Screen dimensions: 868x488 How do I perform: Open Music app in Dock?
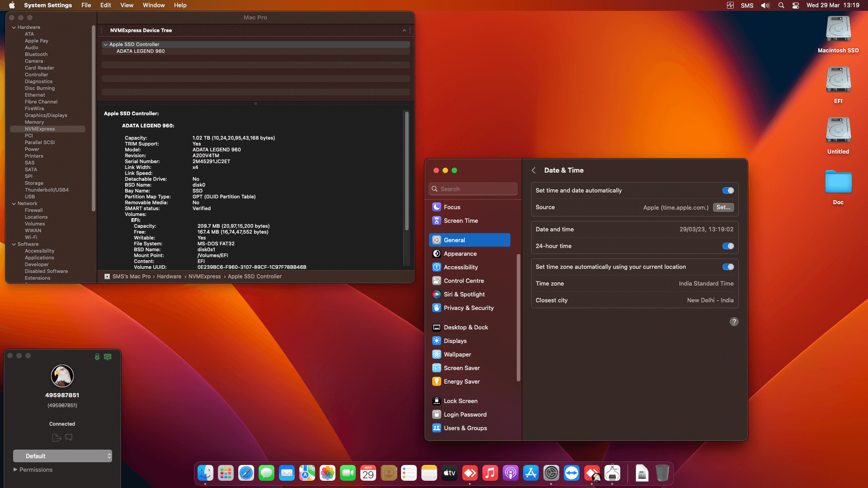(x=490, y=473)
